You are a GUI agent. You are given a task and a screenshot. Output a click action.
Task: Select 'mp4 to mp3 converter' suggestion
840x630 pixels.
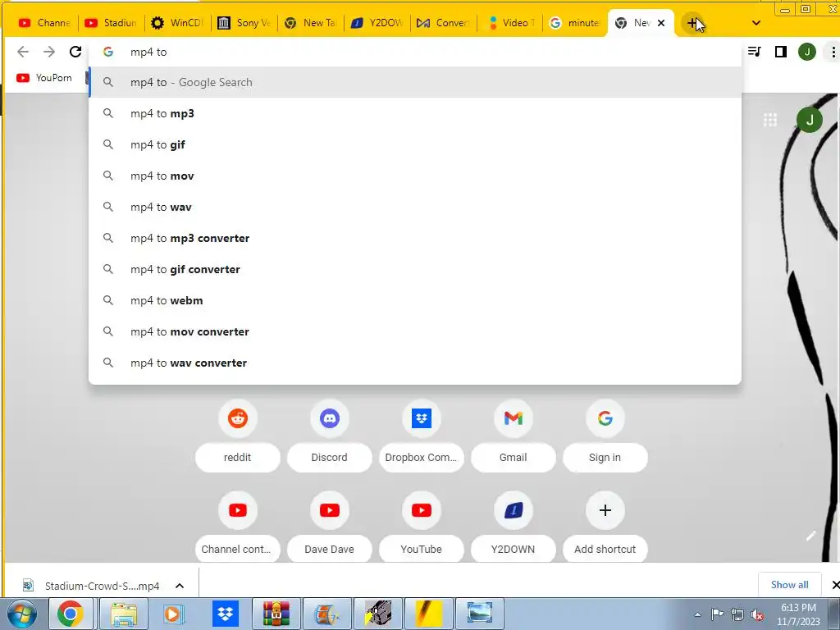click(x=415, y=238)
